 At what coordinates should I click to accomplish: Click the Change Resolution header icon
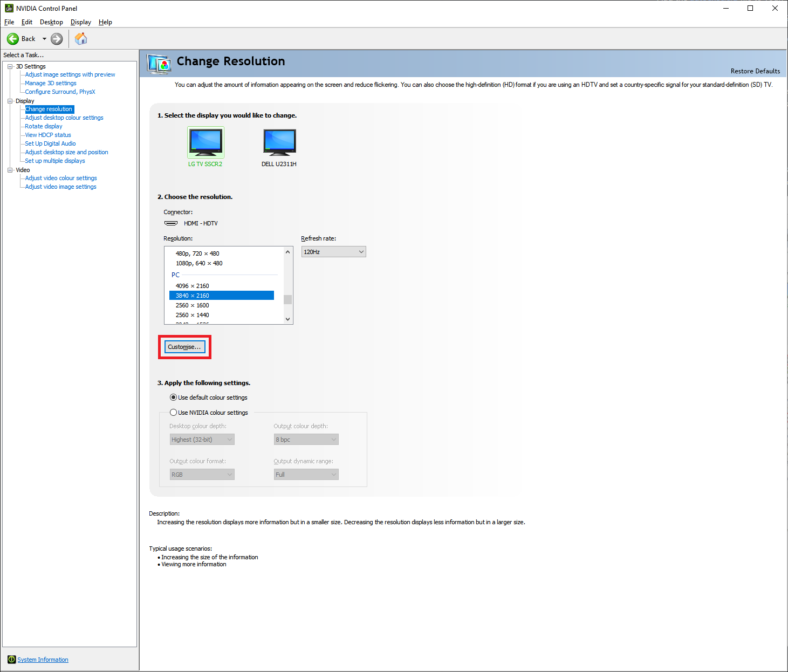[159, 64]
